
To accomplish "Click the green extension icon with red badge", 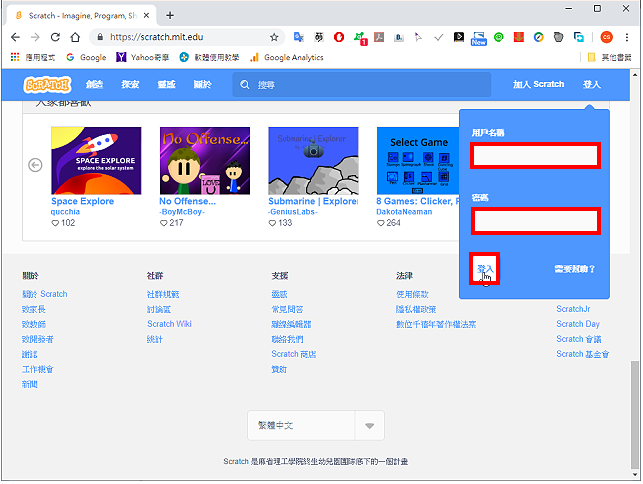I will [360, 38].
